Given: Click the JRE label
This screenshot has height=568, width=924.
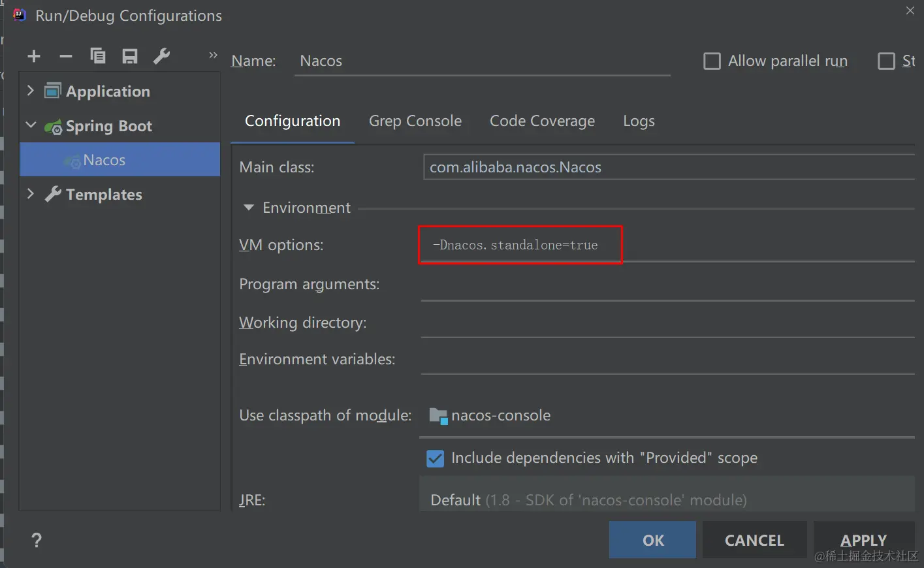Looking at the screenshot, I should point(252,500).
